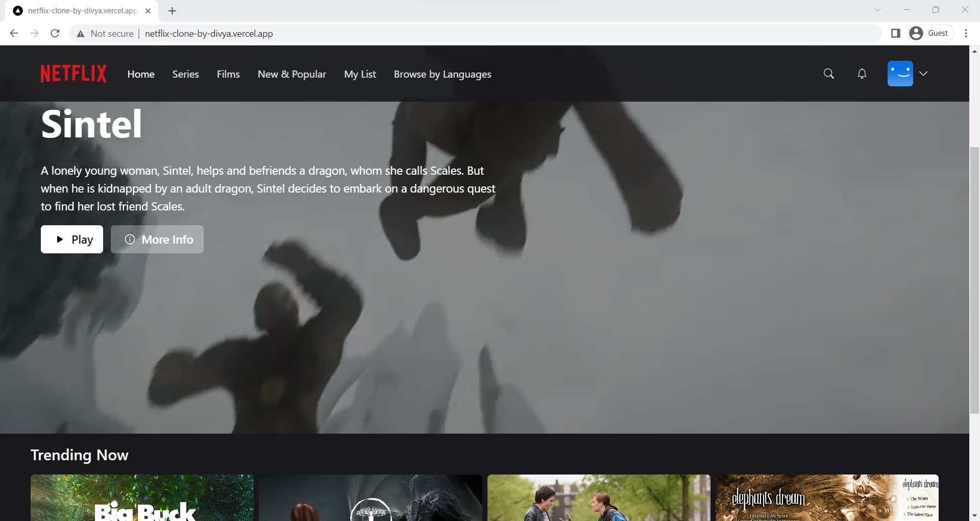Go back to the previous page
Image resolution: width=980 pixels, height=521 pixels.
13,33
